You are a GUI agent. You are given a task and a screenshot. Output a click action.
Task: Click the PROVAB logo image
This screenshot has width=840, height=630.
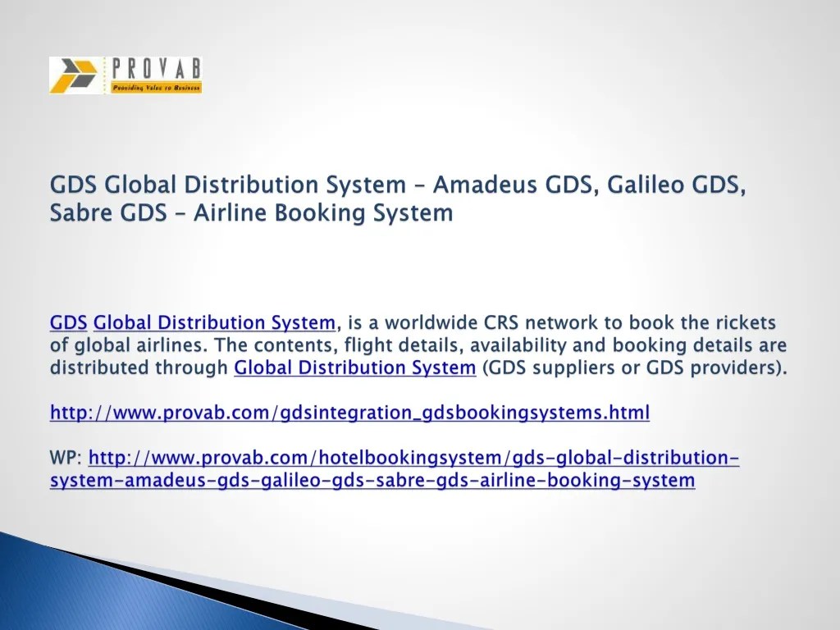click(x=126, y=75)
